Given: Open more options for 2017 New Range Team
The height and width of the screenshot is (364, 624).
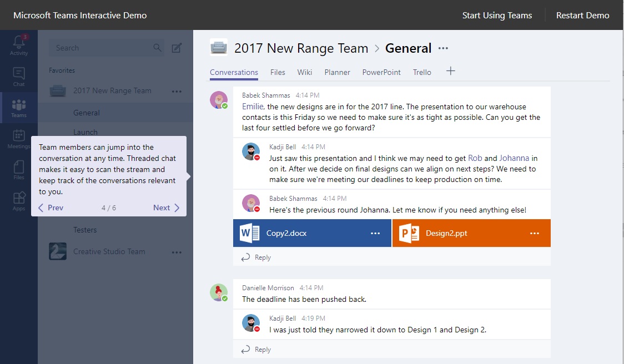Looking at the screenshot, I should [177, 91].
